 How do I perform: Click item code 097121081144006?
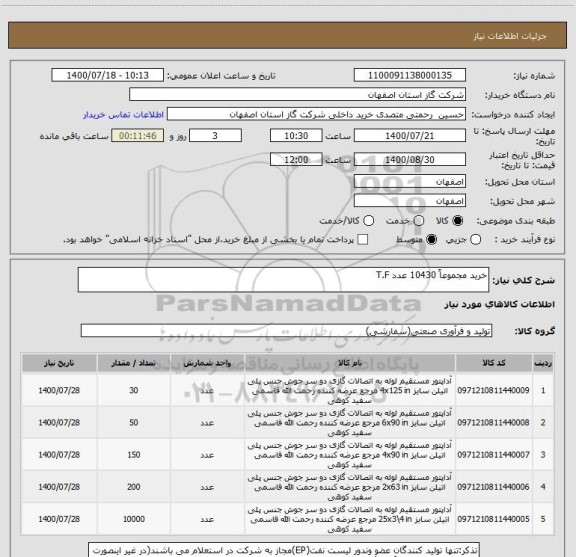[494, 487]
